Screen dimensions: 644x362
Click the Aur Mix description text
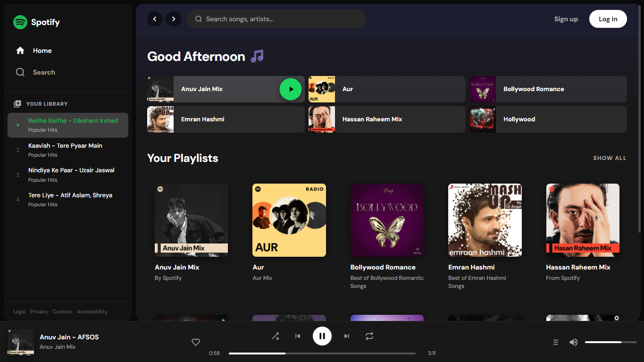pyautogui.click(x=262, y=278)
